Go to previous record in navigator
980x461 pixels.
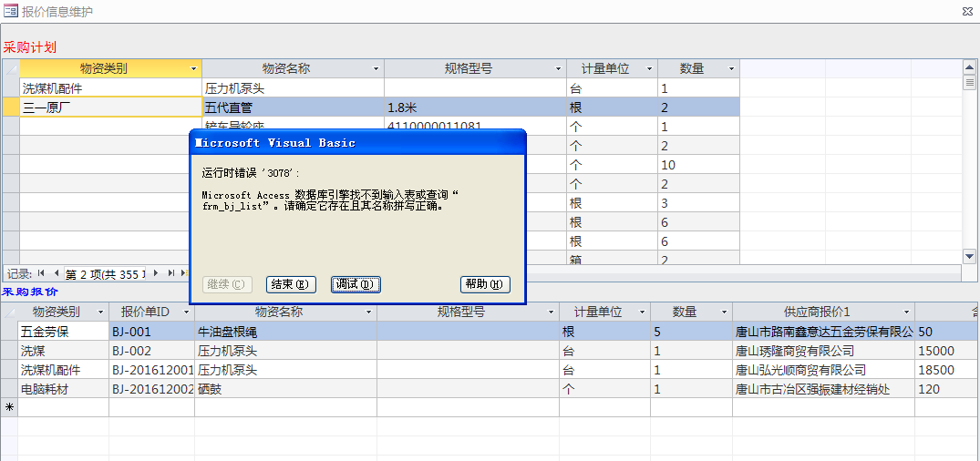pyautogui.click(x=56, y=273)
